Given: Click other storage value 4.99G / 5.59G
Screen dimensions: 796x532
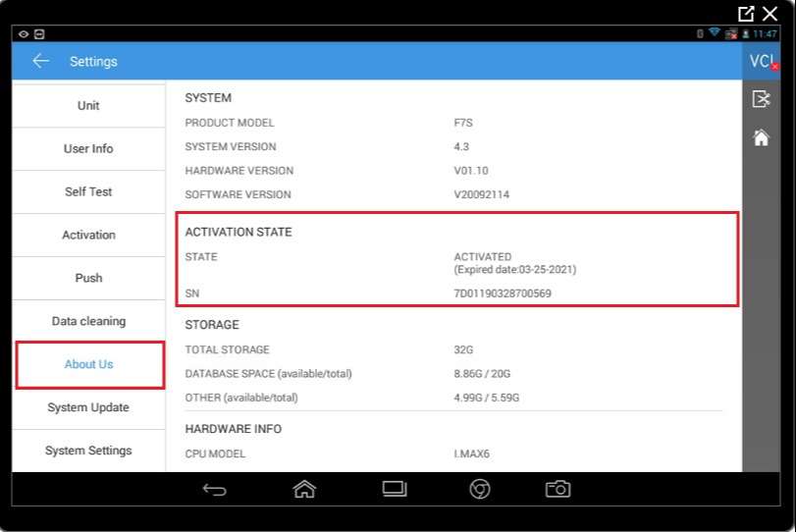Looking at the screenshot, I should pyautogui.click(x=486, y=398).
